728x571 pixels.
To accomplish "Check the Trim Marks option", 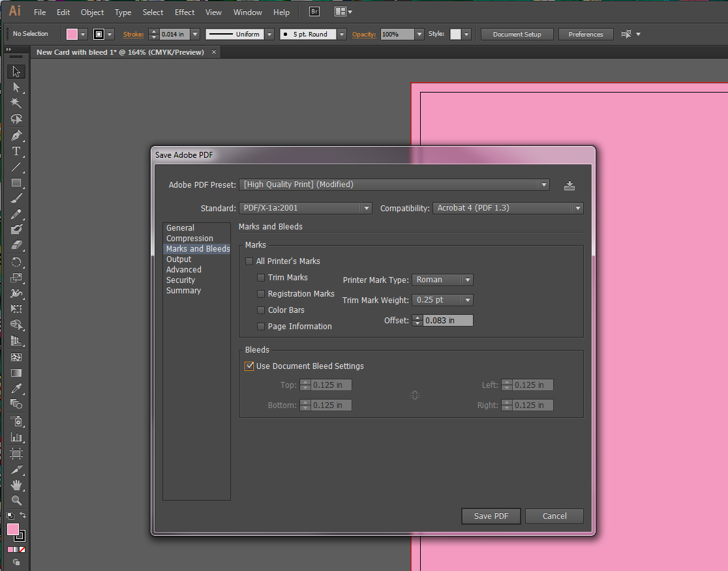I will 261,278.
